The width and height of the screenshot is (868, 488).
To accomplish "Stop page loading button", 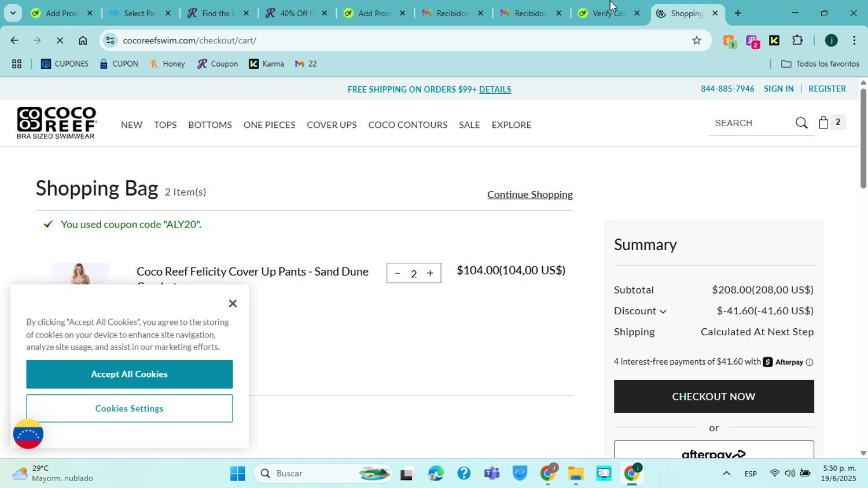I will [60, 41].
